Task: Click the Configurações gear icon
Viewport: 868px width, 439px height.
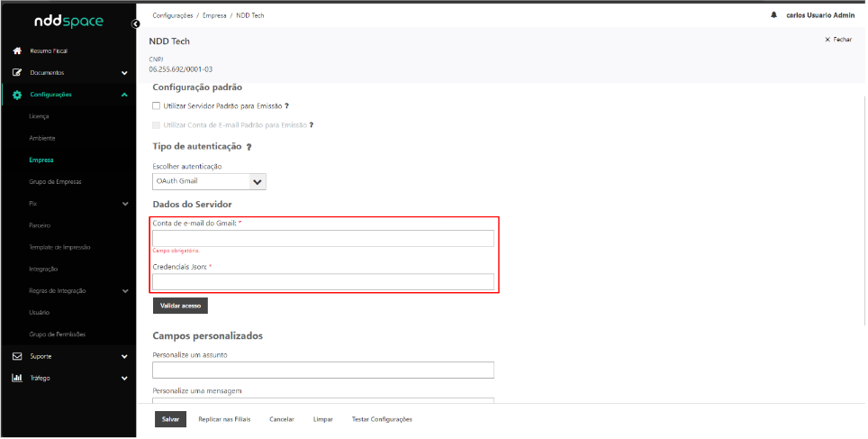Action: coord(17,95)
